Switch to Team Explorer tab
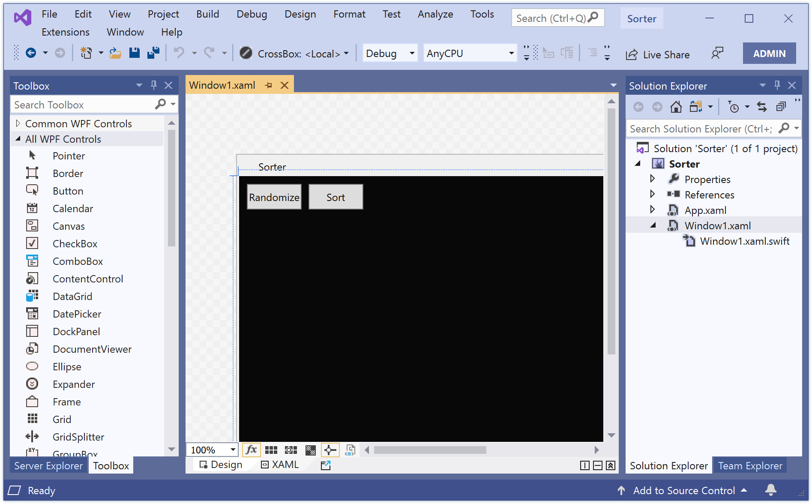 point(750,465)
